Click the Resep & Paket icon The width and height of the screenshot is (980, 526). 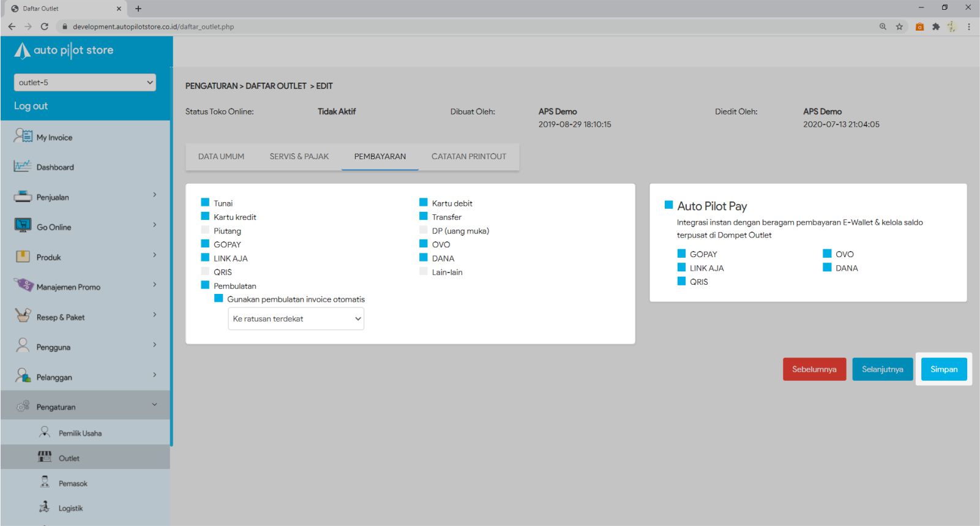[23, 315]
